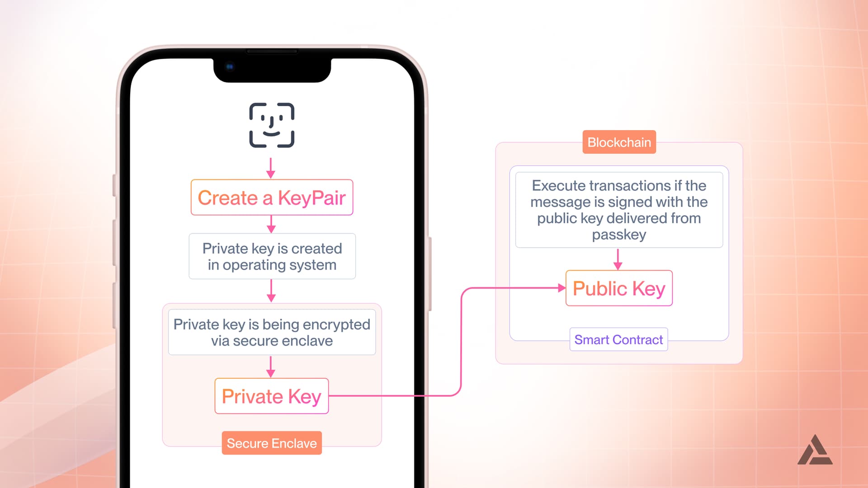Select the Smart Contract menu item
The width and height of the screenshot is (868, 488).
coord(619,340)
